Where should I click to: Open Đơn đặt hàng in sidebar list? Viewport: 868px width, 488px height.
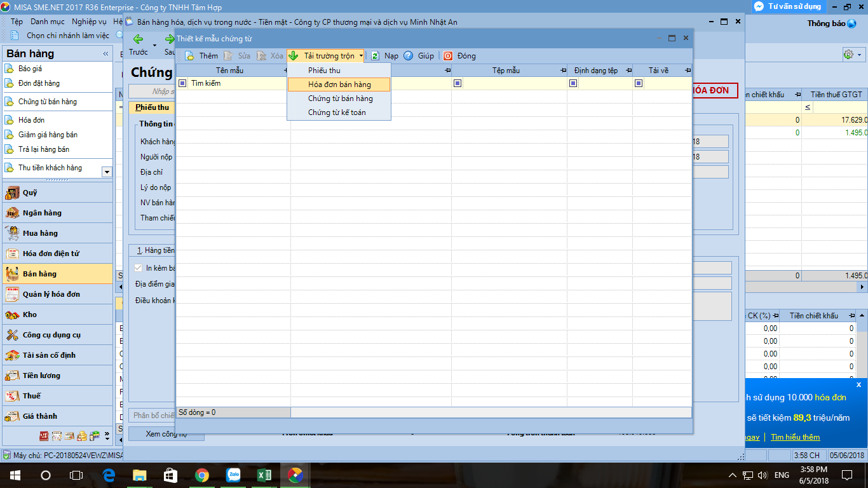pos(39,83)
